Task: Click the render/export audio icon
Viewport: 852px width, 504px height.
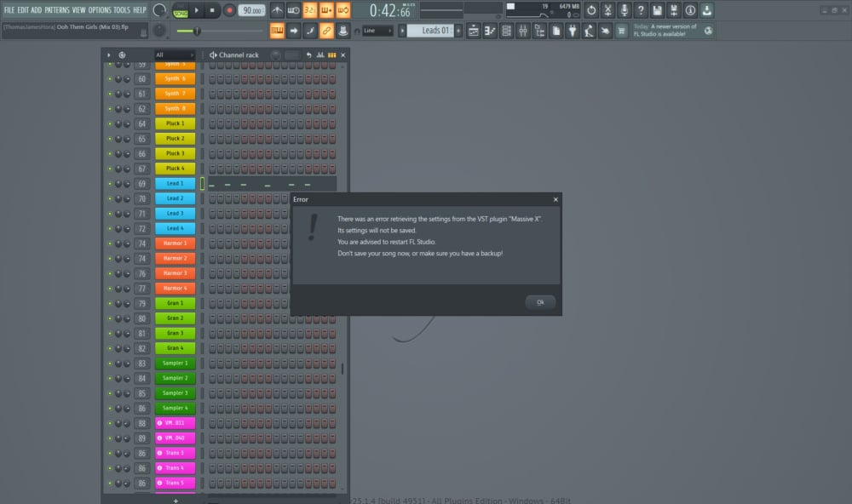Action: [x=674, y=10]
